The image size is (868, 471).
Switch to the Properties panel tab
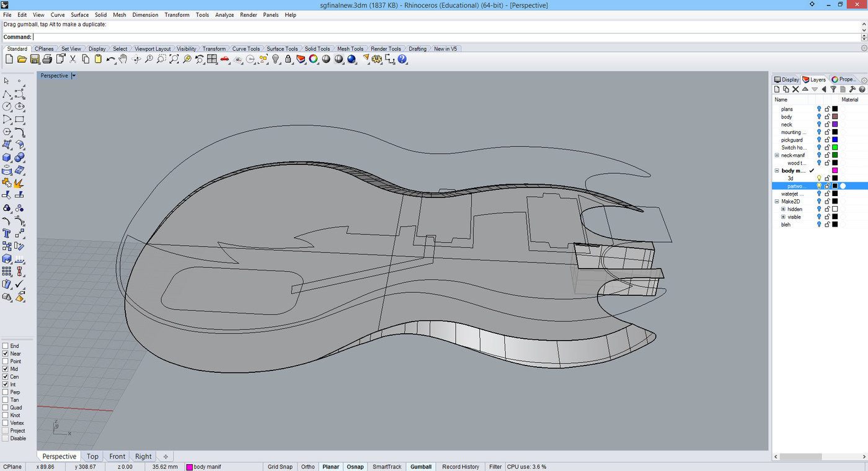pyautogui.click(x=844, y=79)
